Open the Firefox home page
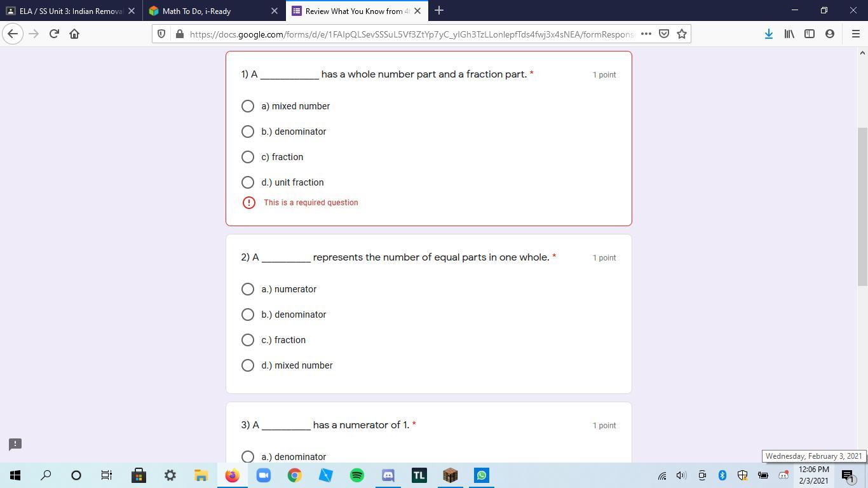This screenshot has width=868, height=488. 74,34
